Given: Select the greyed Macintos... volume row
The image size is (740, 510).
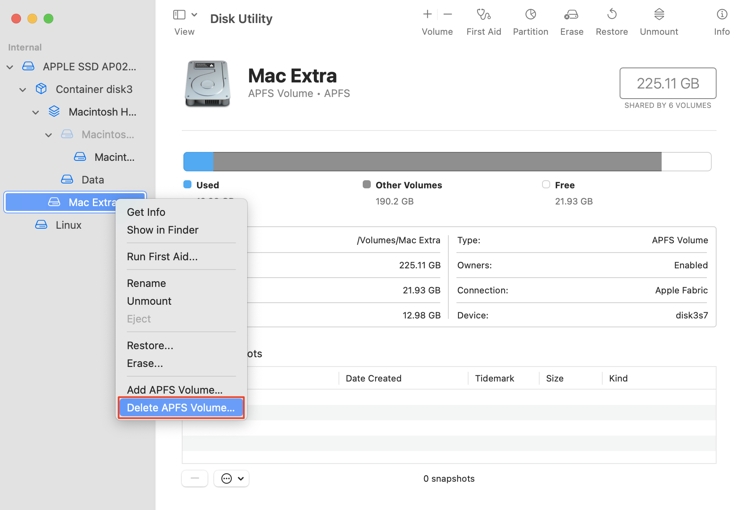Looking at the screenshot, I should [x=108, y=134].
